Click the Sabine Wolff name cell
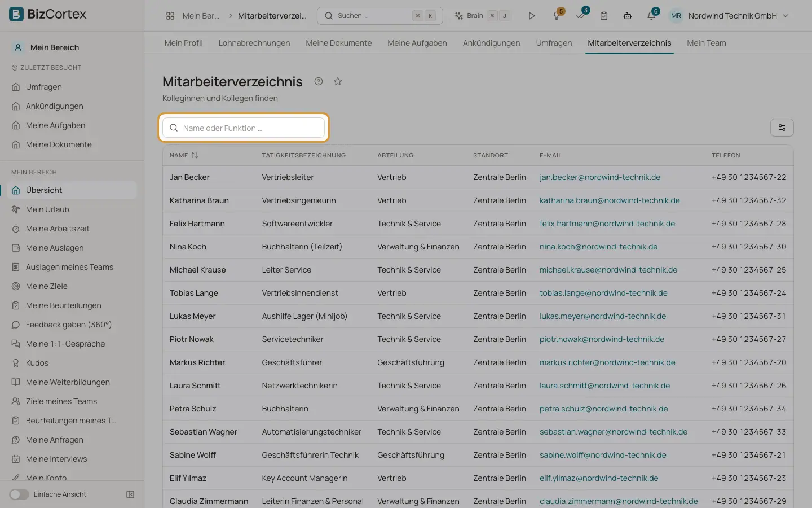Viewport: 812px width, 508px height. pos(193,455)
